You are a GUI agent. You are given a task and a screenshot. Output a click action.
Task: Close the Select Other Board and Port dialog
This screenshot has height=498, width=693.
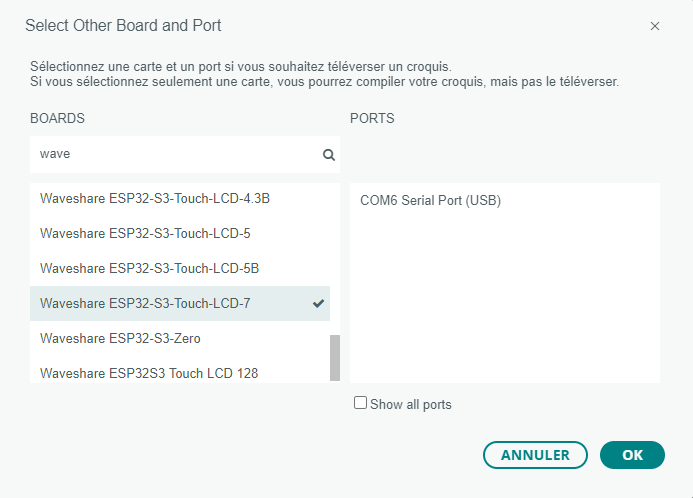[x=655, y=27]
